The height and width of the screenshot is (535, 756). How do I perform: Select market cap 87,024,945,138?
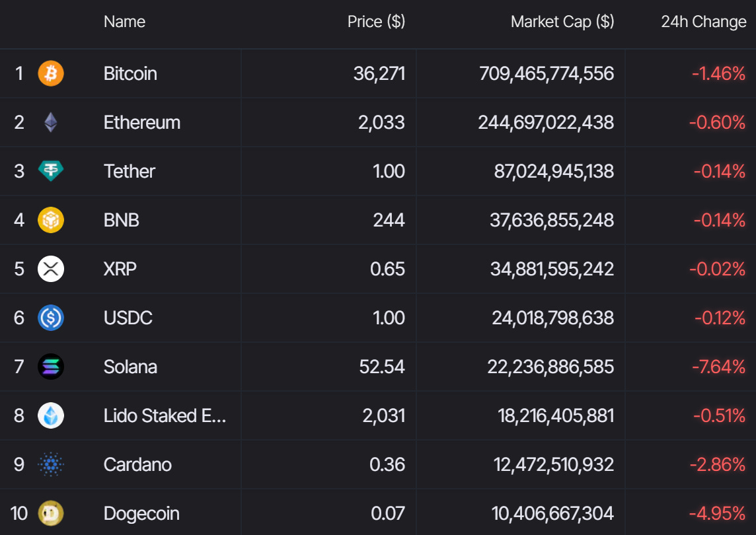point(554,171)
